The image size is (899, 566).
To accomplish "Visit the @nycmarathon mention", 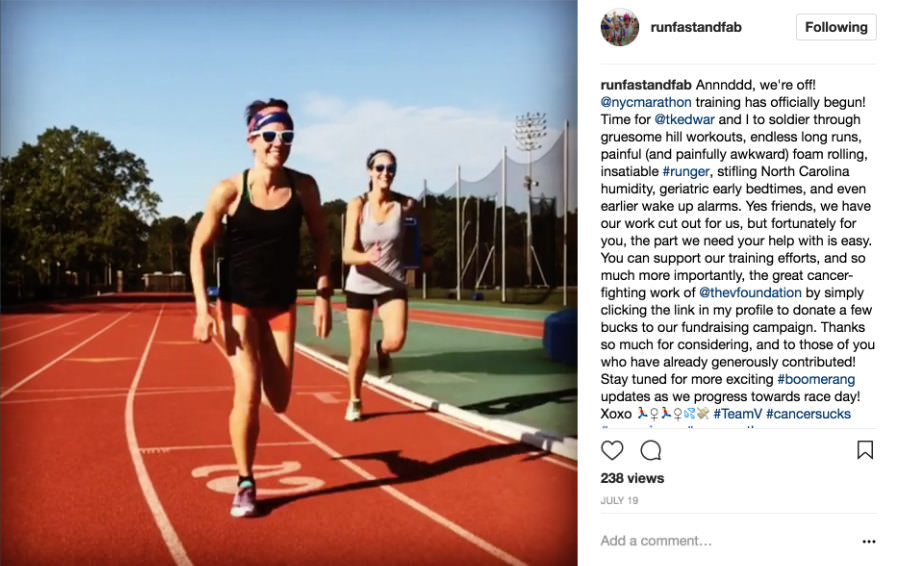I will (x=646, y=102).
